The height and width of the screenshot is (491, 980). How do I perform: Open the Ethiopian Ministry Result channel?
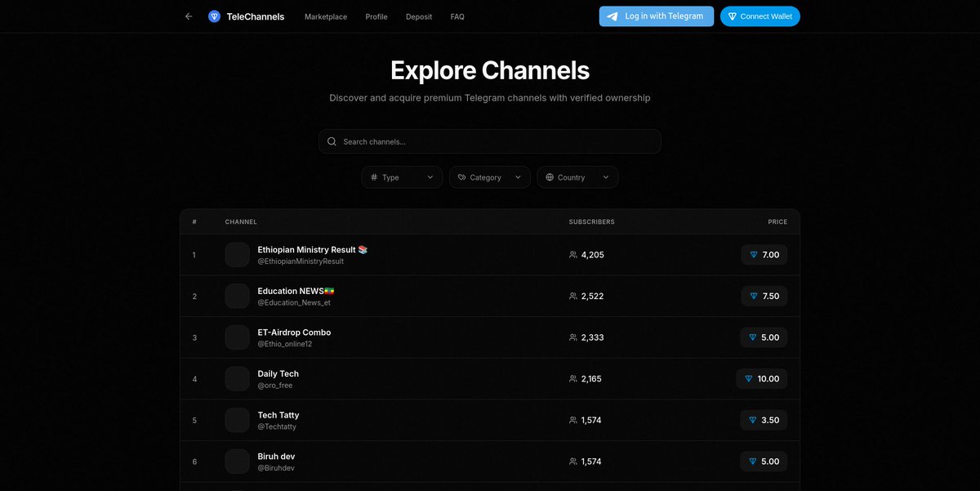point(313,250)
